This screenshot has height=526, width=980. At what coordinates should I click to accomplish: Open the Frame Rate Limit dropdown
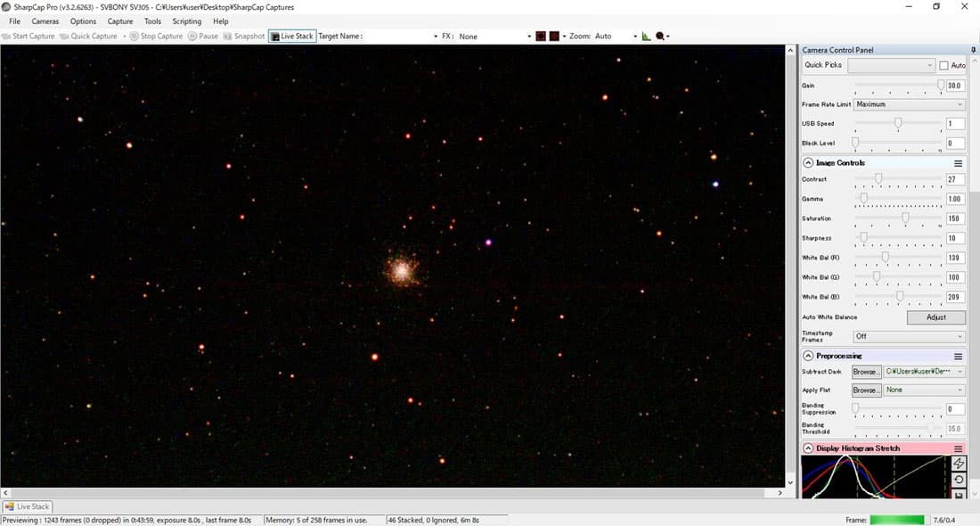click(x=909, y=104)
